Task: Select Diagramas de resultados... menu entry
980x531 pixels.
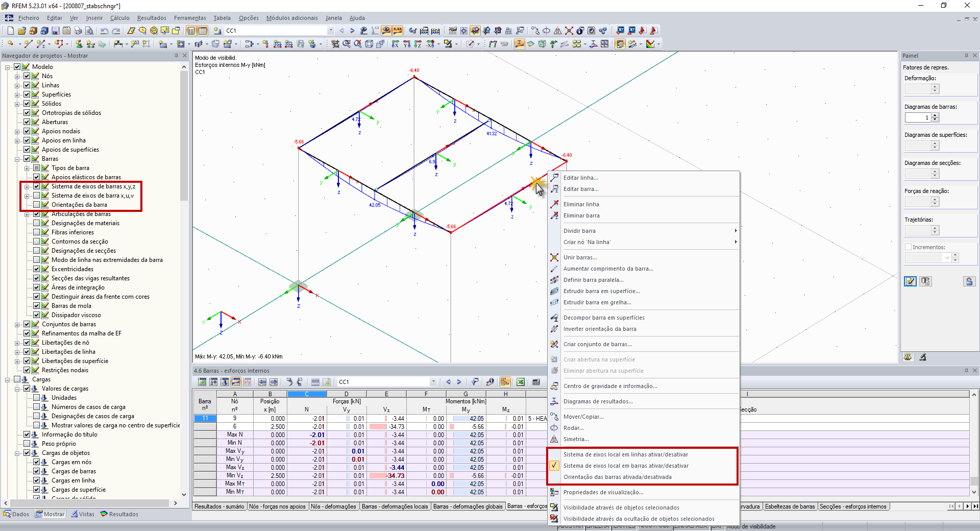Action: 598,401
